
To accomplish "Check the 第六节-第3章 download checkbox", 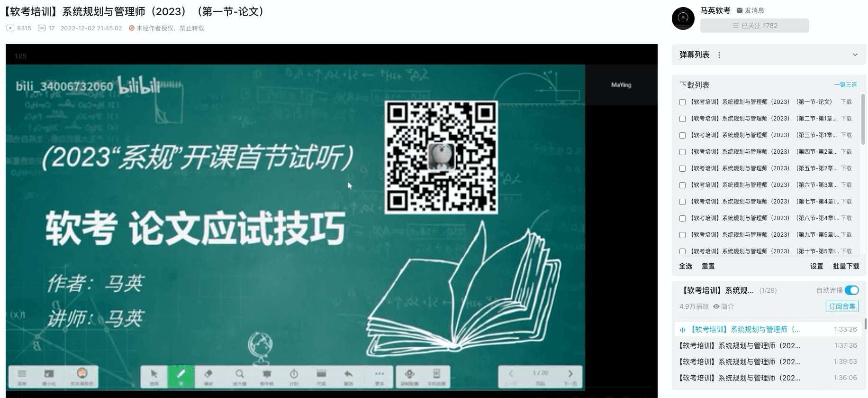I will click(682, 185).
